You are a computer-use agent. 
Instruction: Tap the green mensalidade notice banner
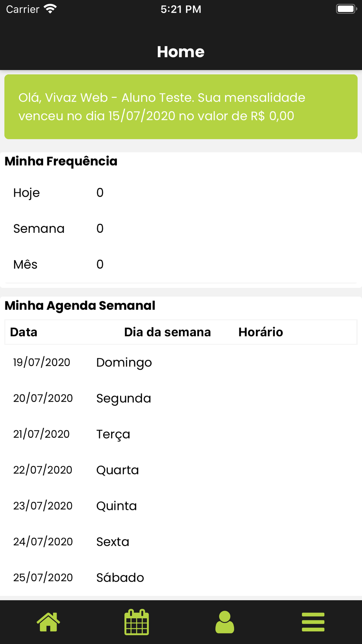181,107
